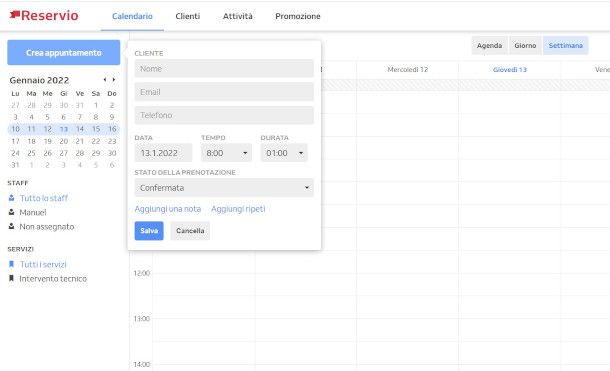Open the Attività tab
610x371 pixels.
(238, 16)
